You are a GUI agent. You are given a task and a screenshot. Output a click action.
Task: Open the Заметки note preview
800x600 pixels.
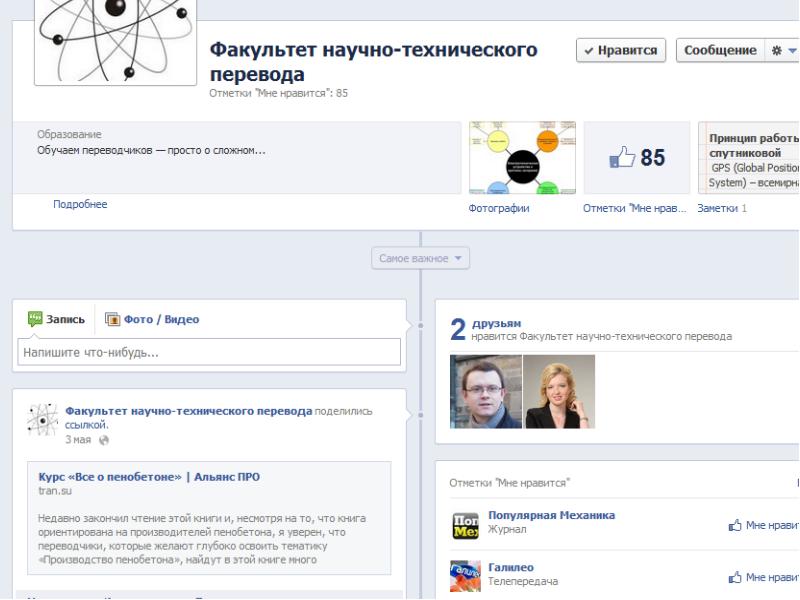749,158
